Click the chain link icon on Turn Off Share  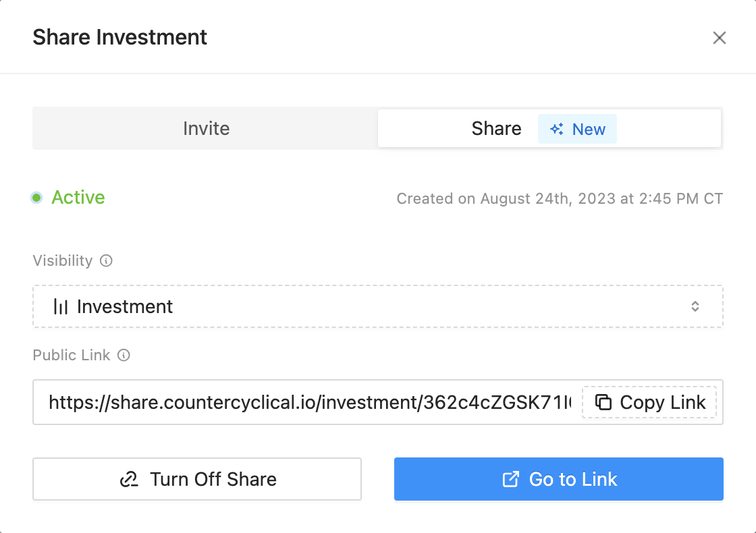(x=129, y=480)
